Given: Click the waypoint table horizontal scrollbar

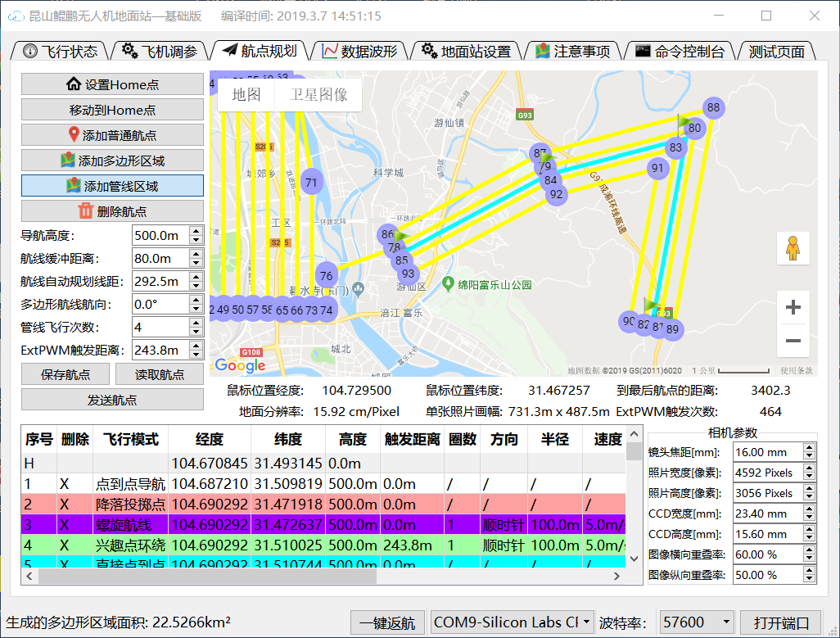Looking at the screenshot, I should 205,576.
